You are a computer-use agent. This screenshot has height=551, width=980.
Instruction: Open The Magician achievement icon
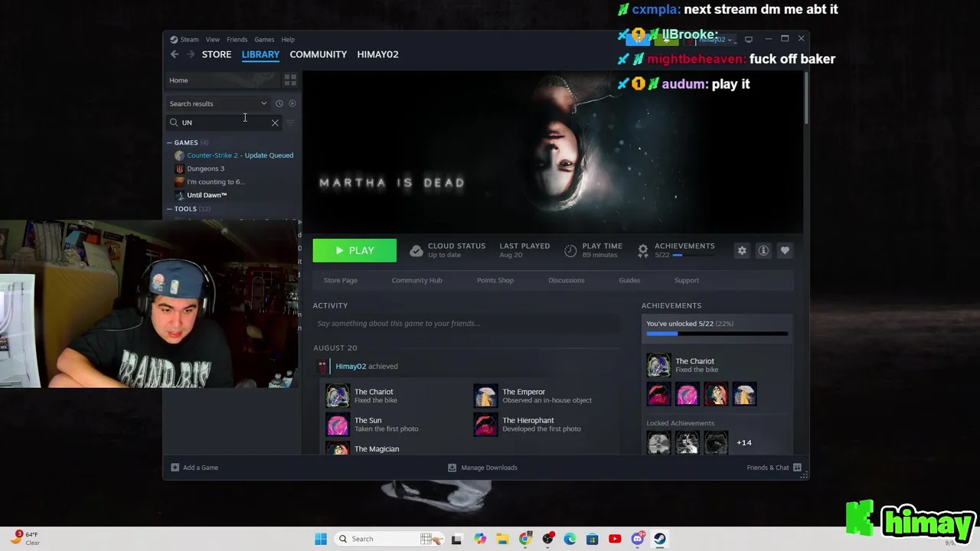pyautogui.click(x=338, y=448)
